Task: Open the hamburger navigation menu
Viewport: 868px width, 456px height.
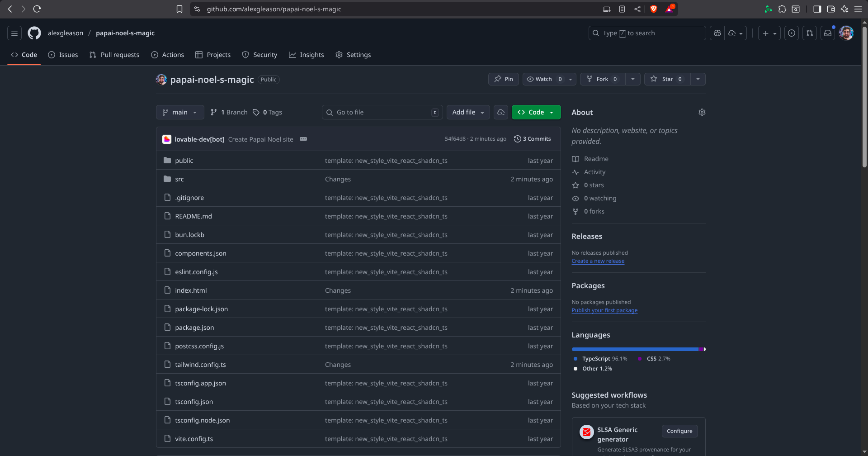Action: [x=14, y=33]
